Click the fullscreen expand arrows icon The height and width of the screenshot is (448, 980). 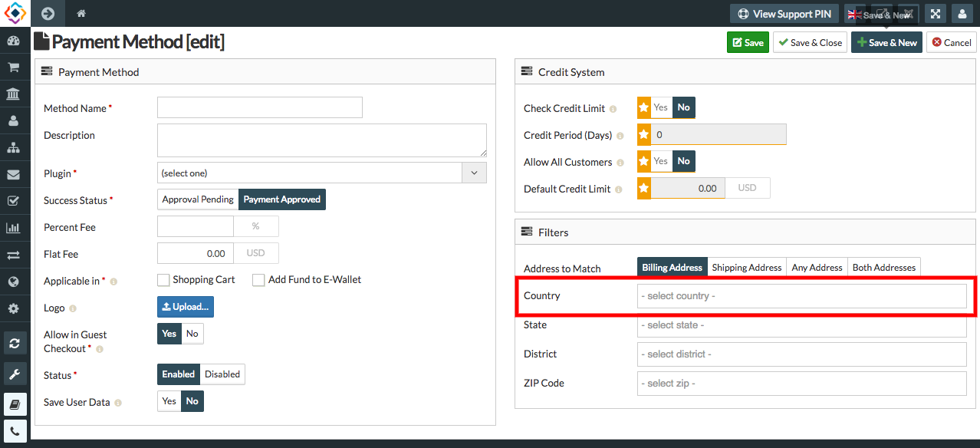pyautogui.click(x=935, y=14)
